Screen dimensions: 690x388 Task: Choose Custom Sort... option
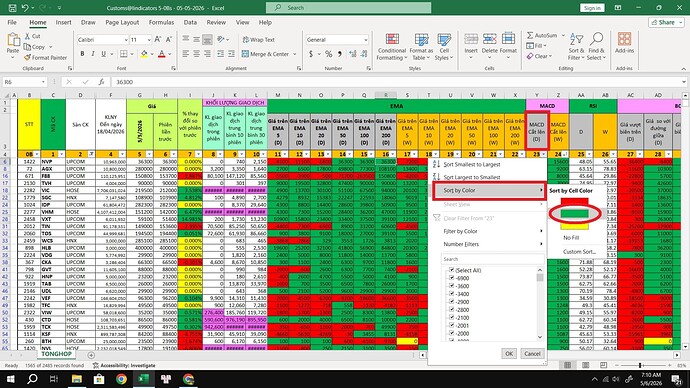pyautogui.click(x=579, y=252)
